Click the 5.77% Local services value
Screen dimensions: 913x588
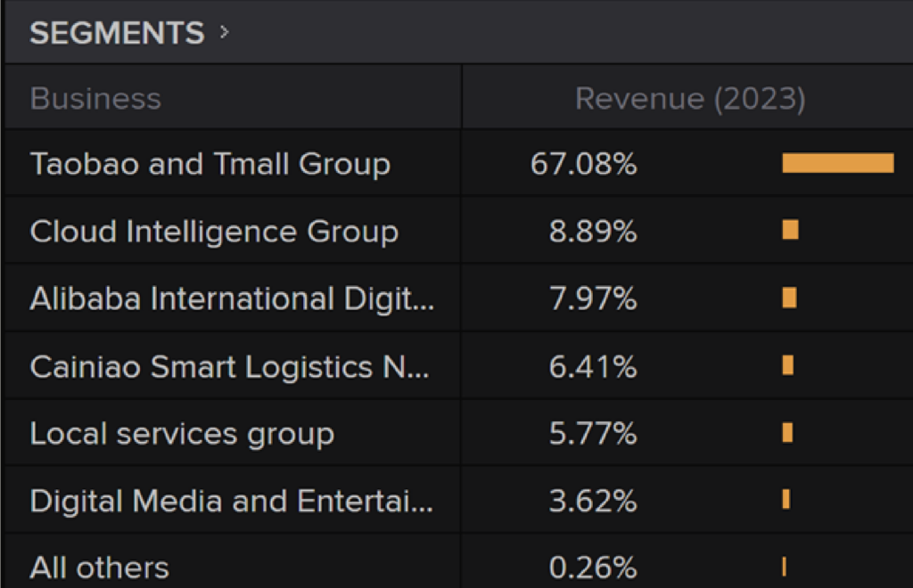(593, 434)
